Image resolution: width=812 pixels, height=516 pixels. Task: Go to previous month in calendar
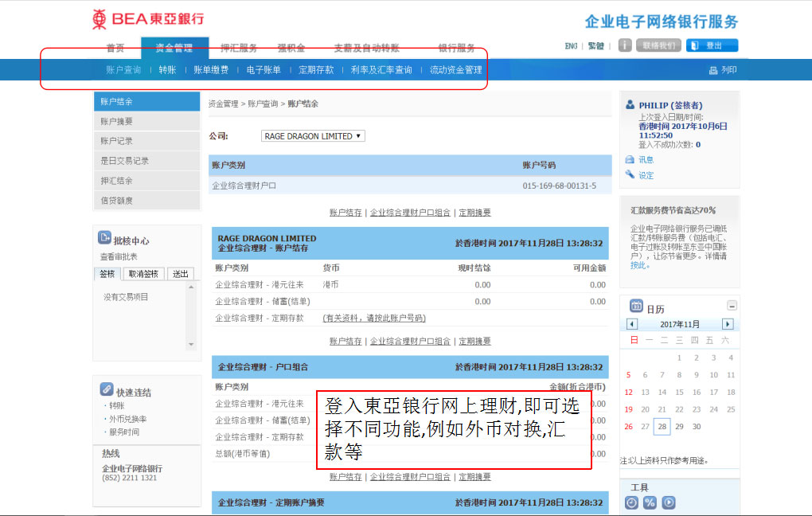pos(632,324)
